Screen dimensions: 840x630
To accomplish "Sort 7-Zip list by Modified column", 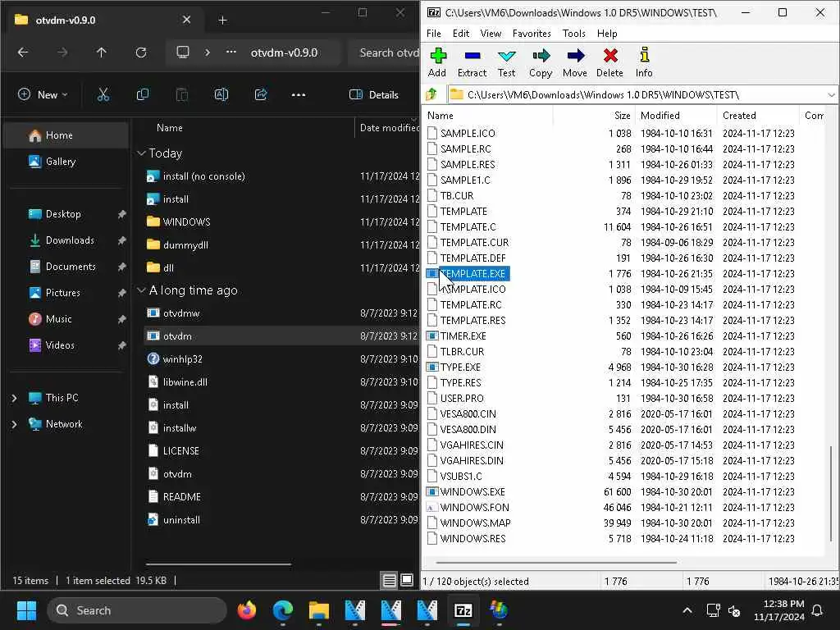I will tap(660, 116).
